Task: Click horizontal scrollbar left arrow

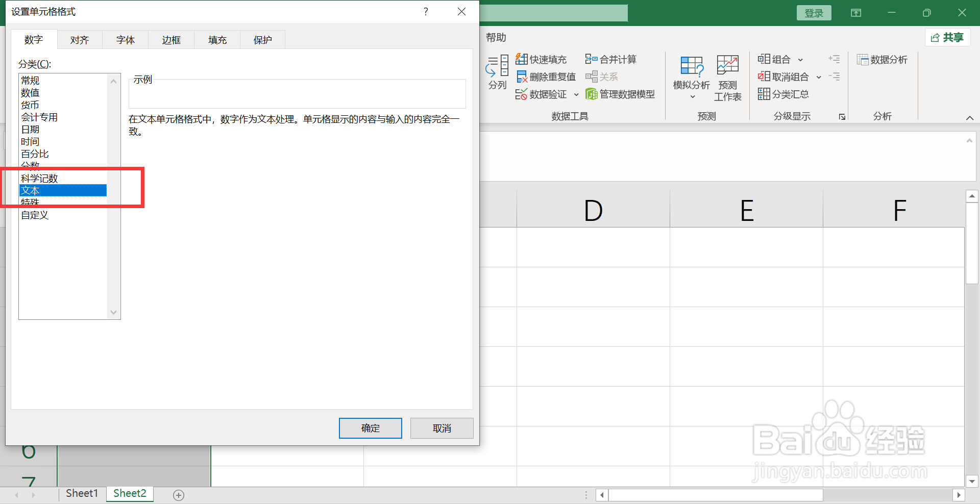Action: (602, 495)
